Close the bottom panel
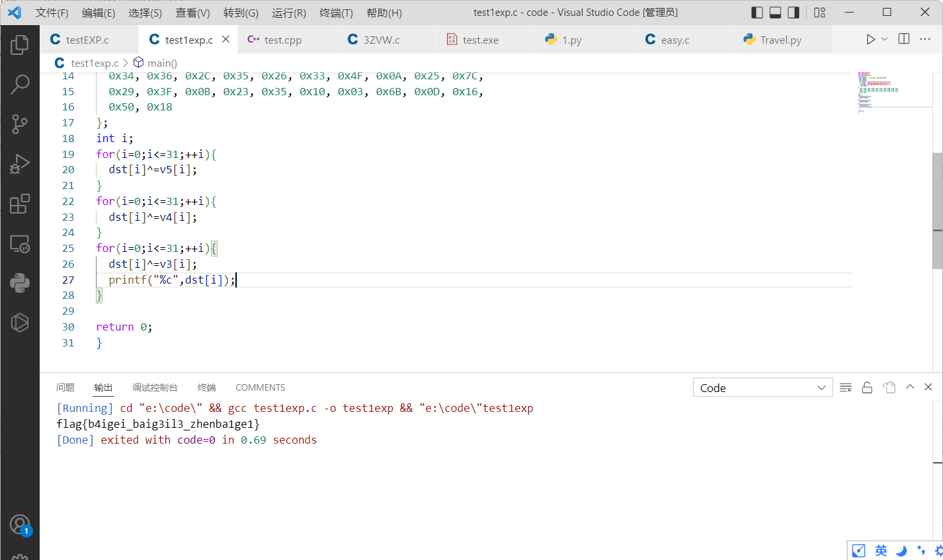Screen dimensions: 943x560 tap(928, 387)
